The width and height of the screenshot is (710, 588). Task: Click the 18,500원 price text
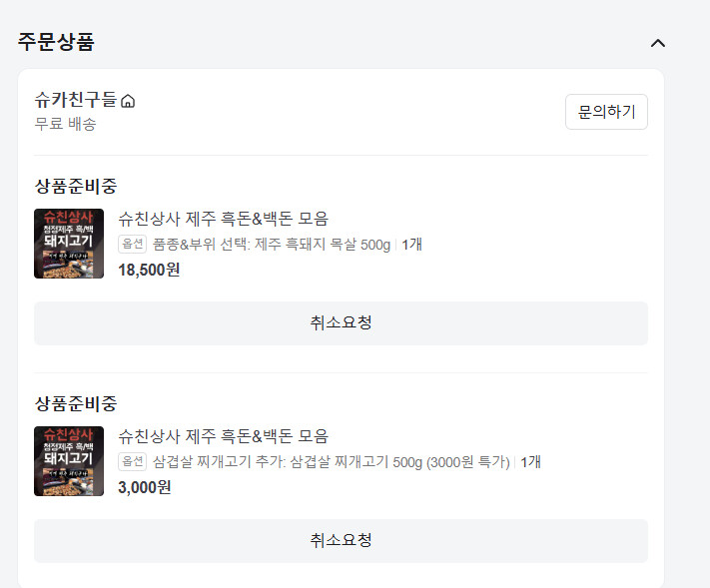[x=149, y=270]
